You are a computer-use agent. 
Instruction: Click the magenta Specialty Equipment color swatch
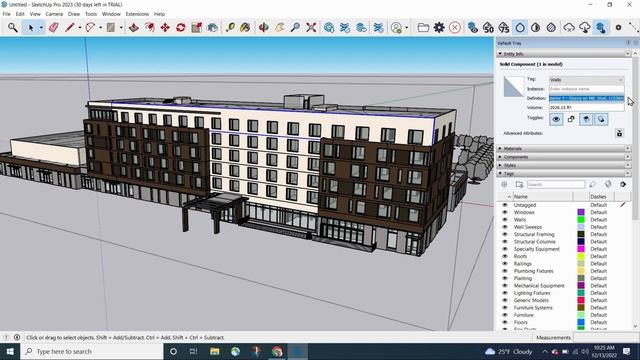tap(581, 249)
